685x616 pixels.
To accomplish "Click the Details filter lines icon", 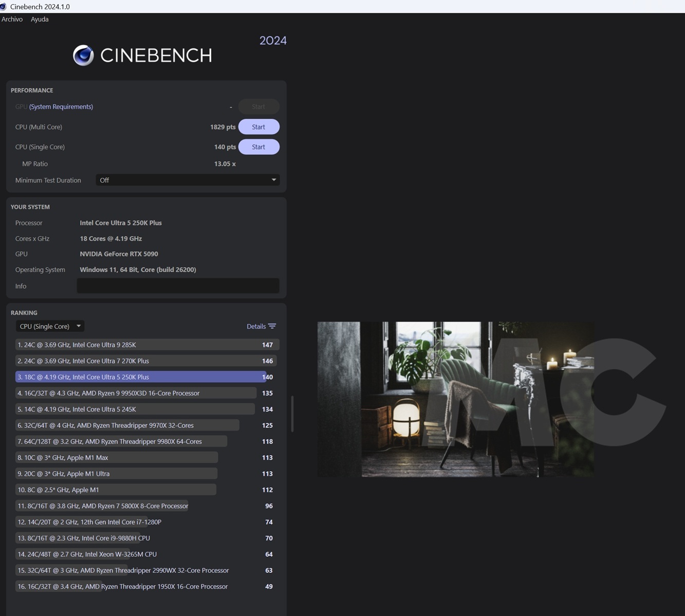I will 272,326.
